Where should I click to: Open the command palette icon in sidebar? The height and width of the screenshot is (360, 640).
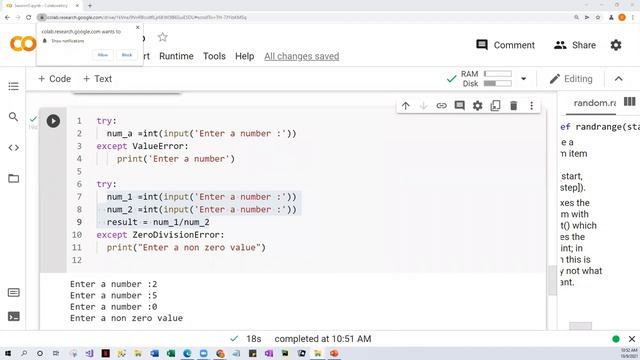pos(13,293)
